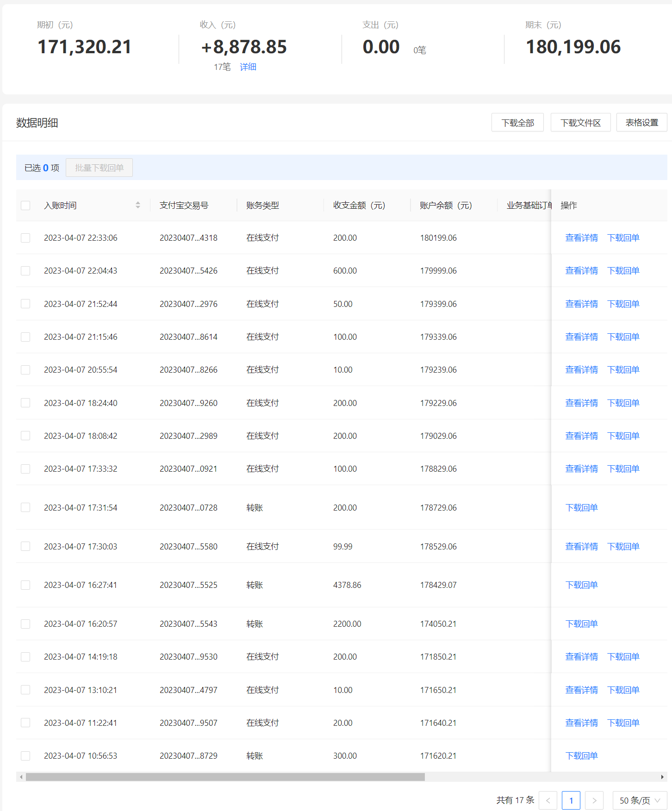
Task: Sort by 入账时间 using the sort arrows
Action: coord(138,205)
